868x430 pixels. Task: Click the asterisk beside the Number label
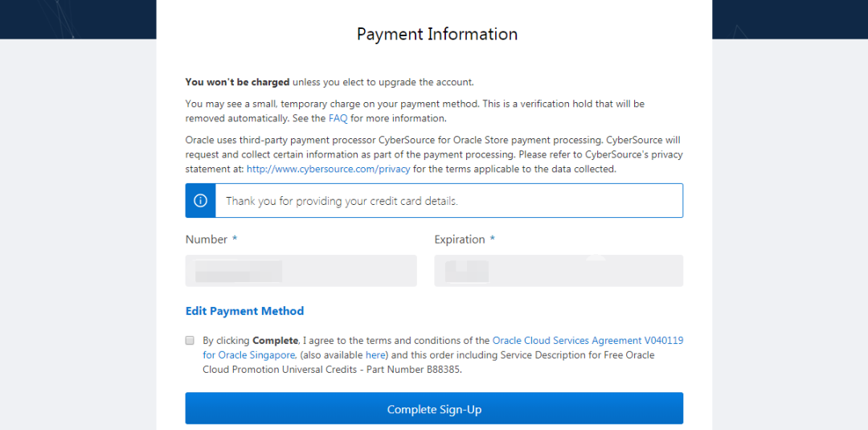(x=235, y=240)
